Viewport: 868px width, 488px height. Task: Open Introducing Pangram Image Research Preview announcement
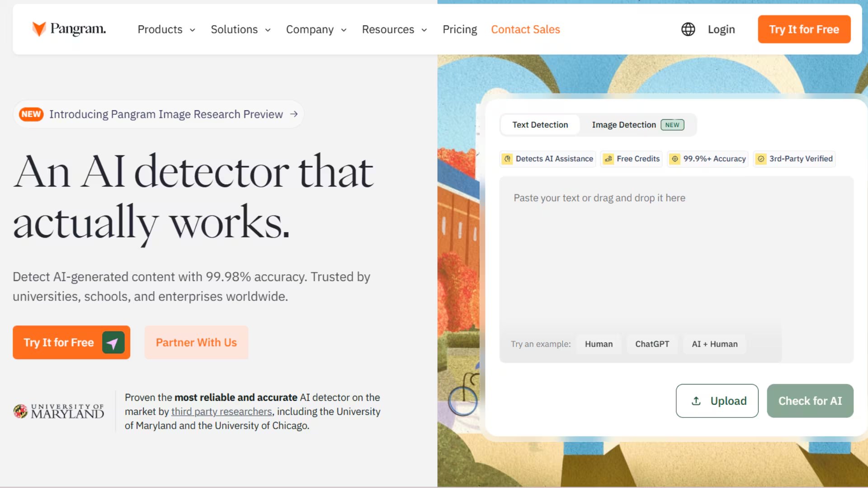[x=159, y=114]
